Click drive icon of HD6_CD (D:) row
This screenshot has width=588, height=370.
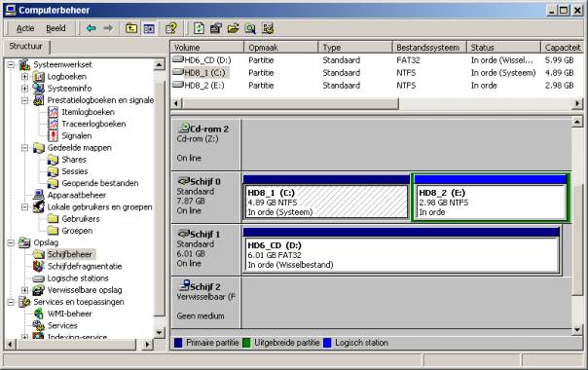tap(178, 59)
